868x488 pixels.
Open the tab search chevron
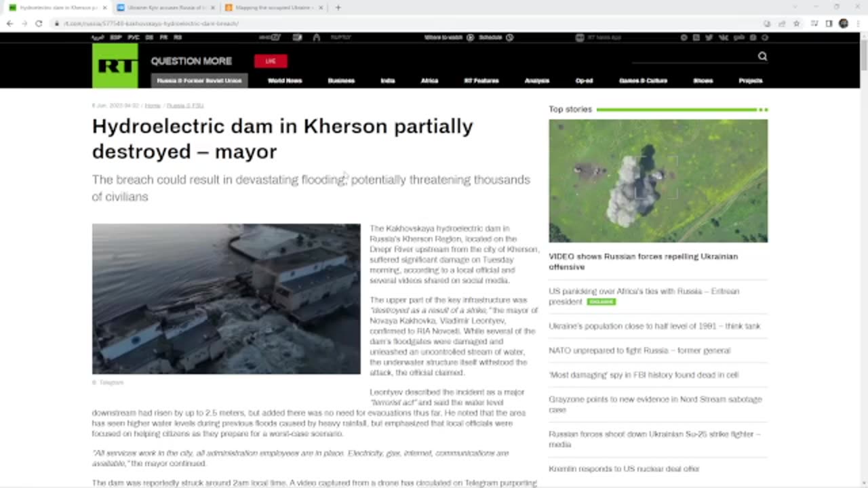tap(795, 7)
